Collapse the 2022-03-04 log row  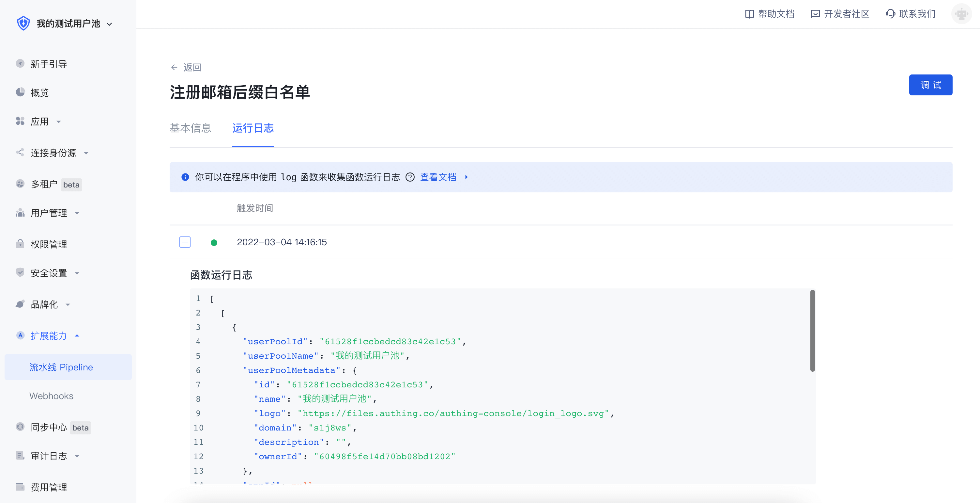185,242
